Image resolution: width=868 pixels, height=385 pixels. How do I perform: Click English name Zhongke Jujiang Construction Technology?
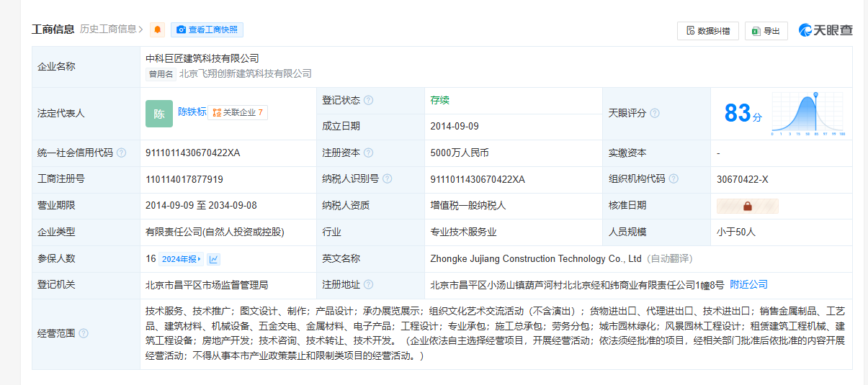click(x=536, y=258)
